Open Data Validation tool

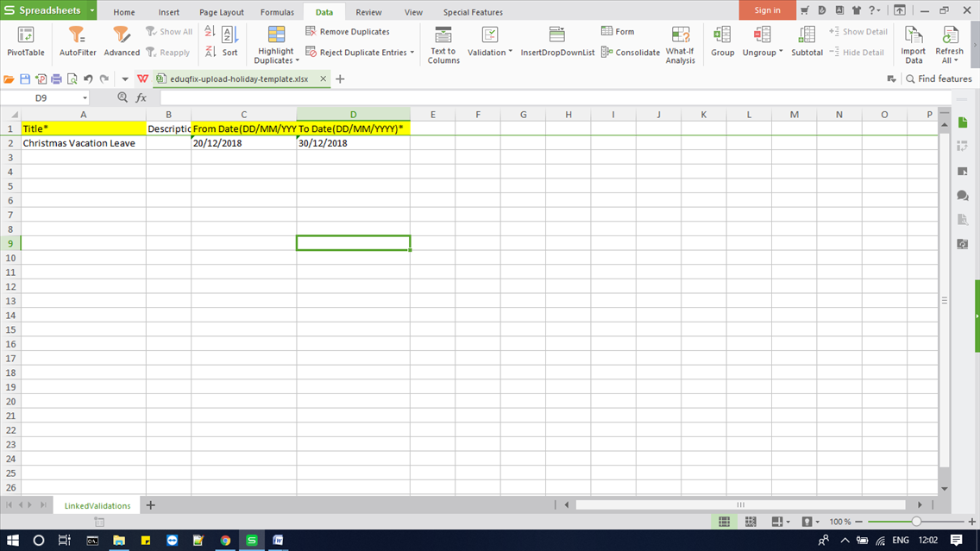point(490,41)
